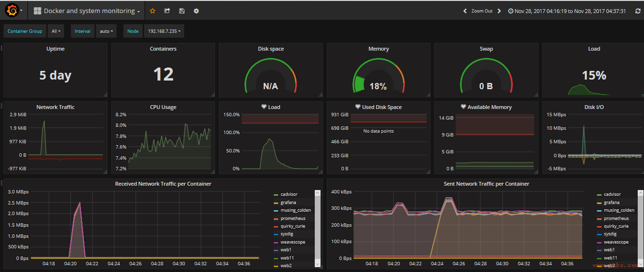Open the dashboard picker dropdown
This screenshot has width=644, height=272.
click(87, 11)
